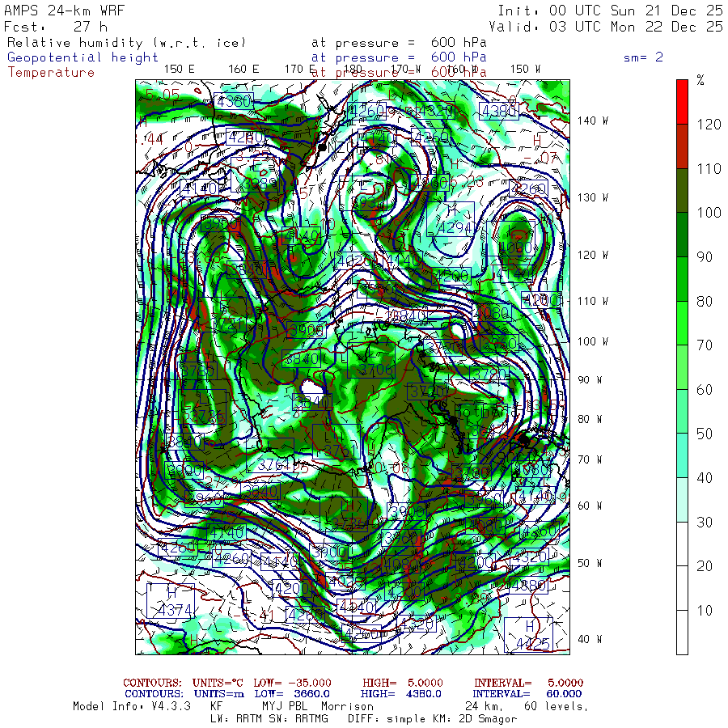Click the red Temperature legend label

coord(51,73)
